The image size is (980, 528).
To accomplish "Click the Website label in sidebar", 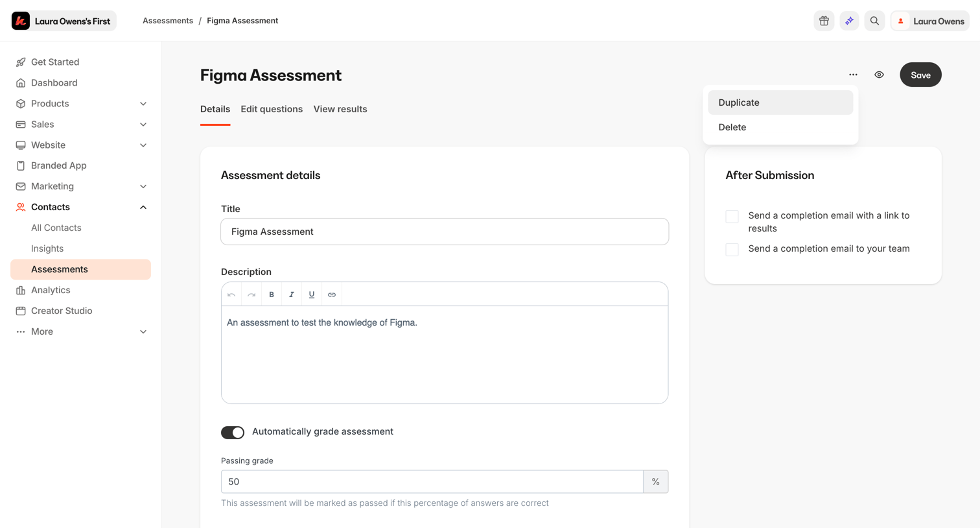I will pos(48,145).
